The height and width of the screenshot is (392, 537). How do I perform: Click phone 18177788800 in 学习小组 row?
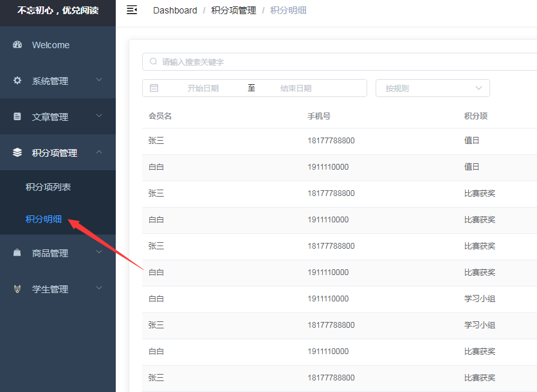point(331,325)
